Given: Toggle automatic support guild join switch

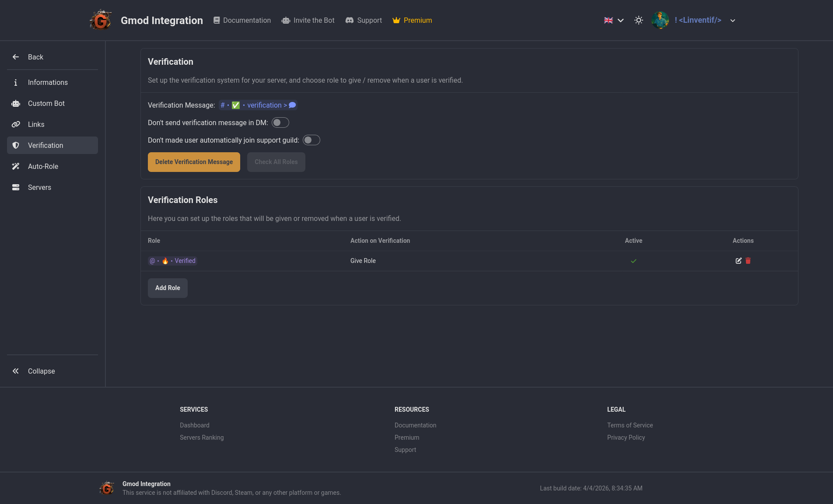Looking at the screenshot, I should (x=311, y=140).
